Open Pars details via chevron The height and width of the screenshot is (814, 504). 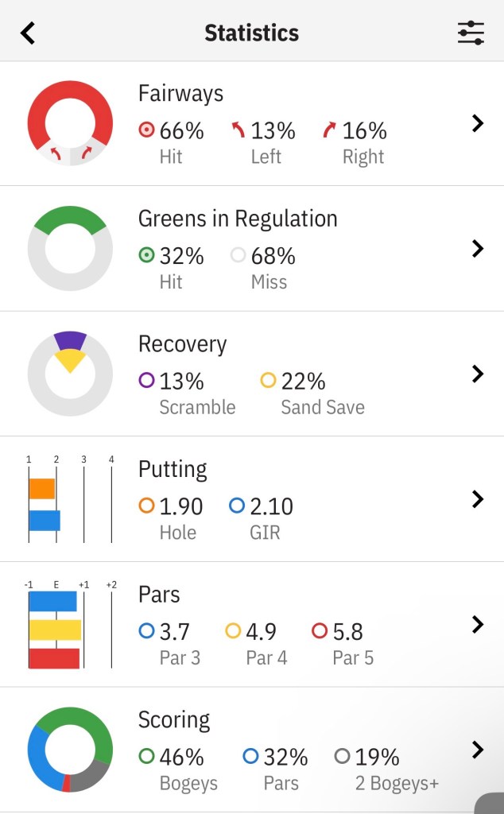click(478, 624)
